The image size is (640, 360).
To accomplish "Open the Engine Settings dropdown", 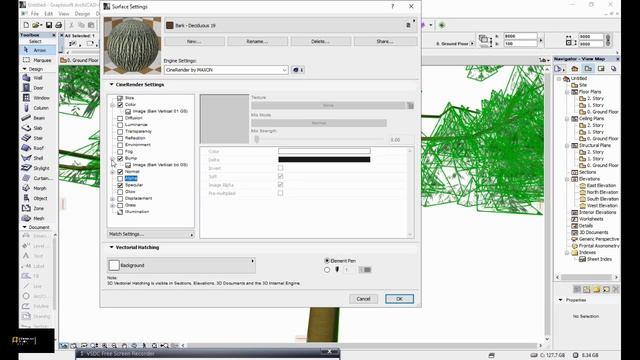I will [x=226, y=70].
